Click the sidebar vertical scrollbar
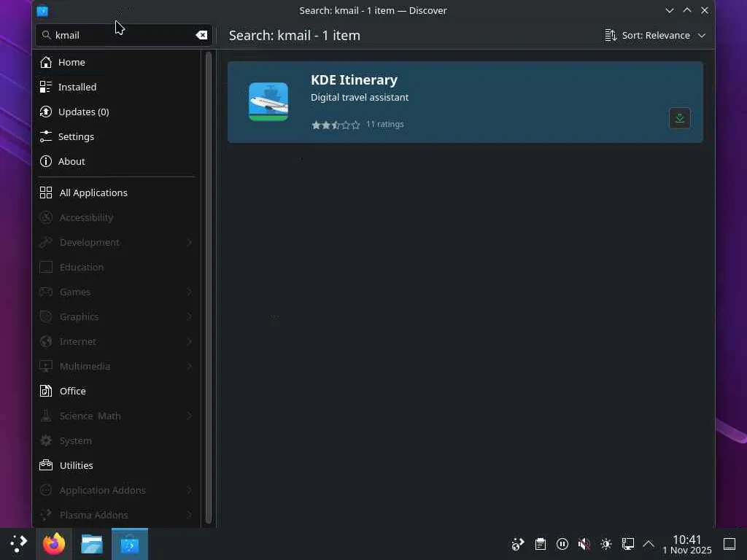Image resolution: width=747 pixels, height=560 pixels. click(x=208, y=289)
